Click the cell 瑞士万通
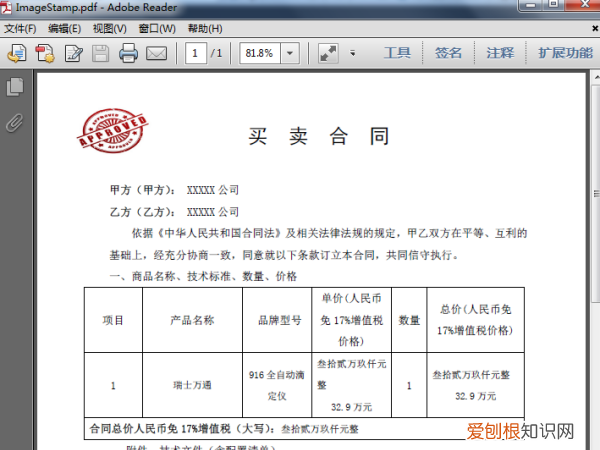 pyautogui.click(x=192, y=385)
